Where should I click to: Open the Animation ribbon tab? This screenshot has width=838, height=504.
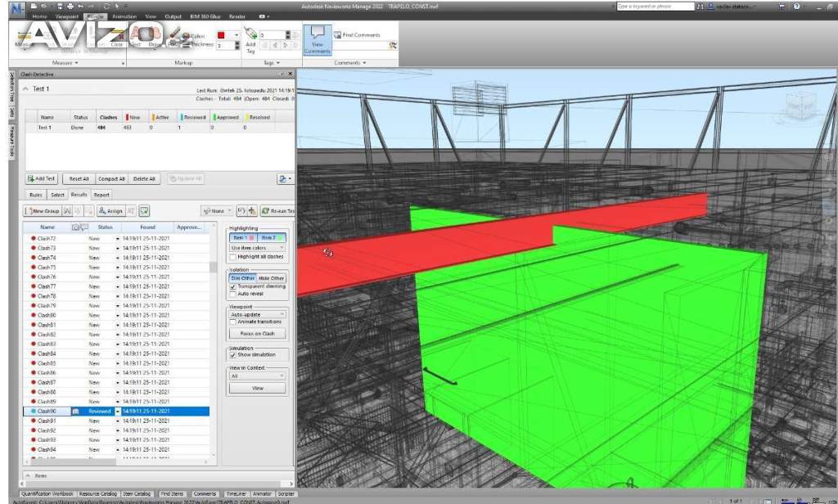pyautogui.click(x=124, y=16)
